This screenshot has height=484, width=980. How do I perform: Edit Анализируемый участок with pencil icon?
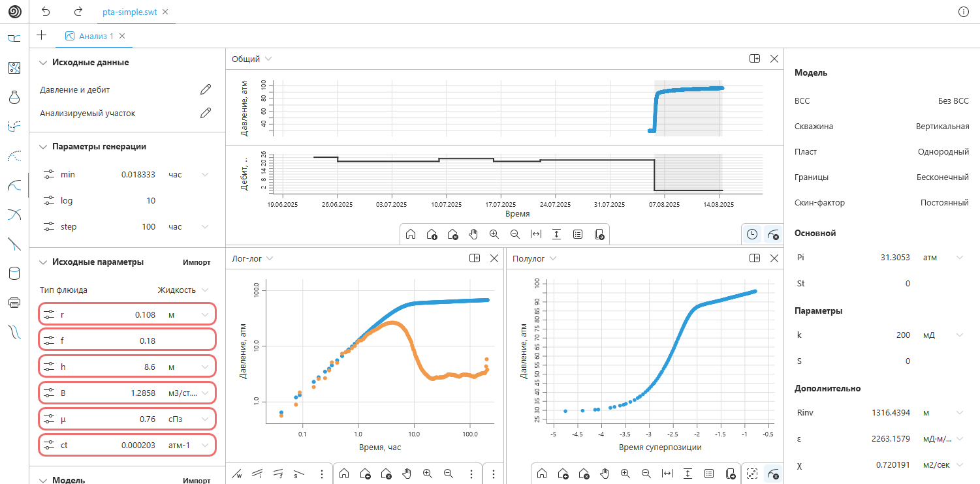pyautogui.click(x=206, y=113)
